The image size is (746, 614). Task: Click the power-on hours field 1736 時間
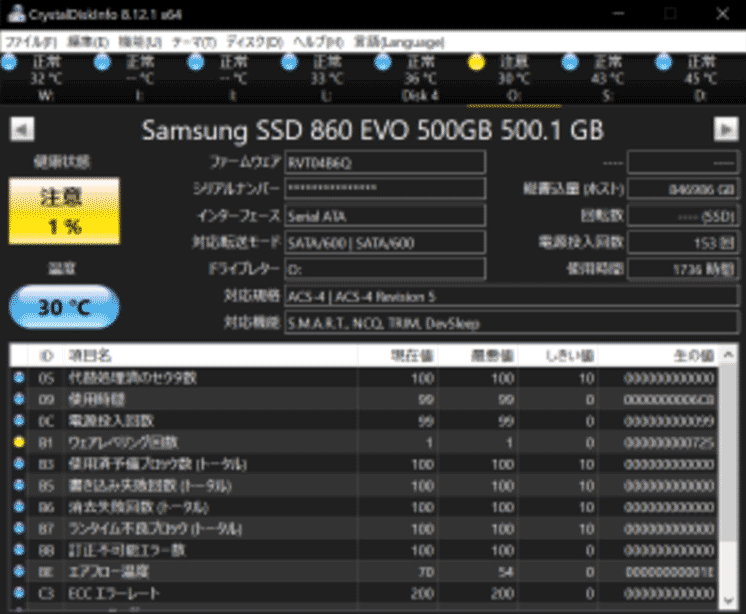click(683, 269)
